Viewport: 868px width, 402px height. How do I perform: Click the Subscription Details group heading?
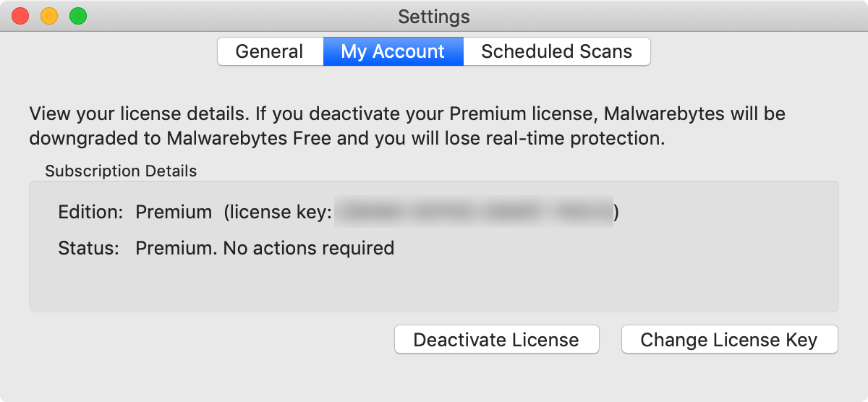point(121,171)
